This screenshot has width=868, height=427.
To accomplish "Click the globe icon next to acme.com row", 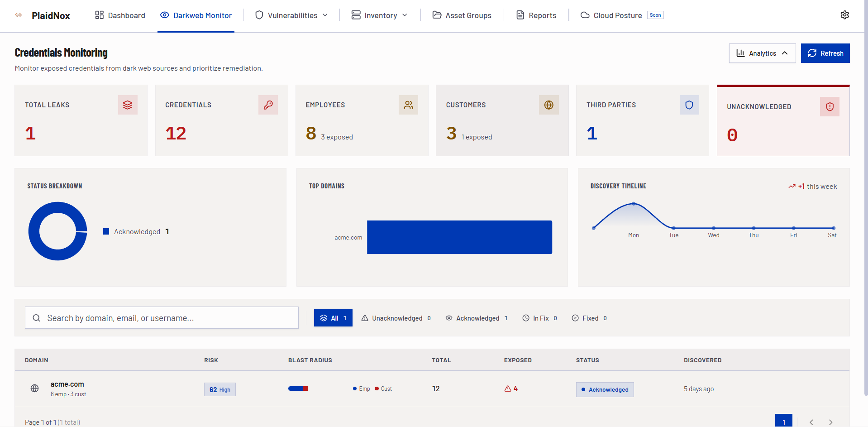I will point(34,389).
